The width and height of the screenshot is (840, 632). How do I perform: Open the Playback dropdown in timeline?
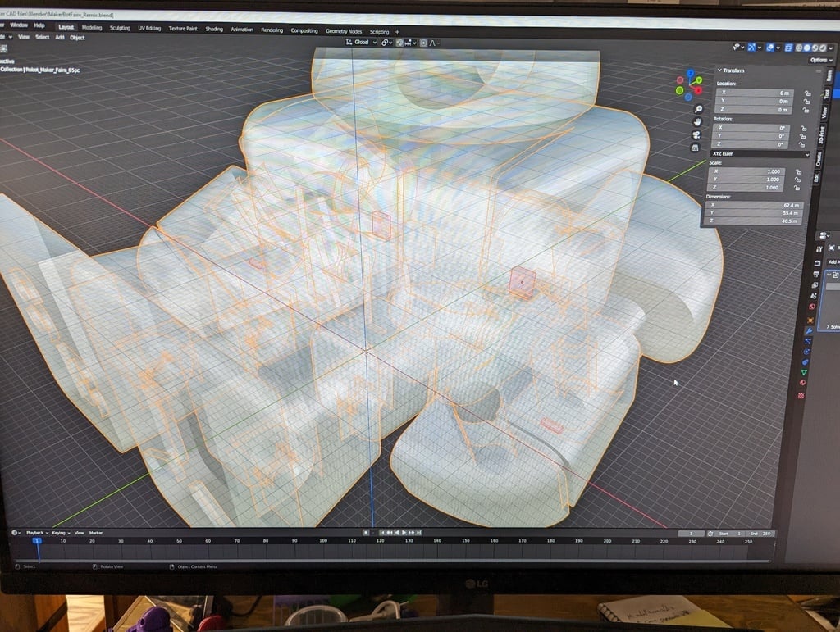click(37, 533)
